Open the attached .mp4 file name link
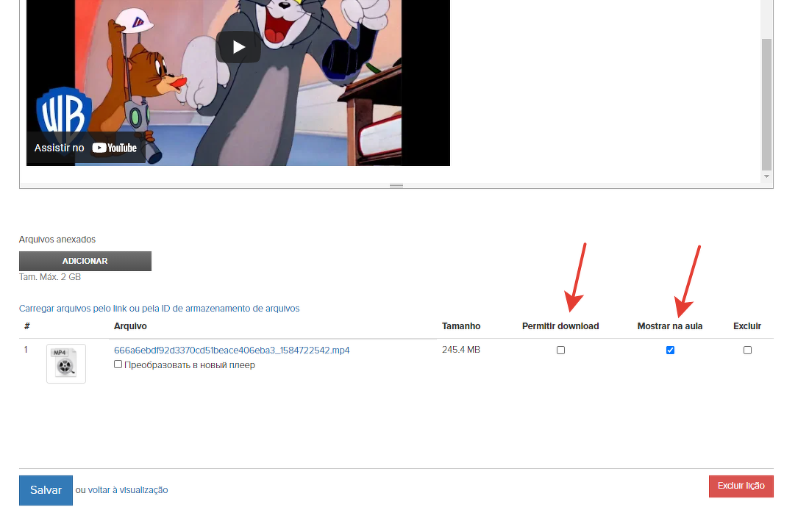The width and height of the screenshot is (809, 532). coord(232,351)
